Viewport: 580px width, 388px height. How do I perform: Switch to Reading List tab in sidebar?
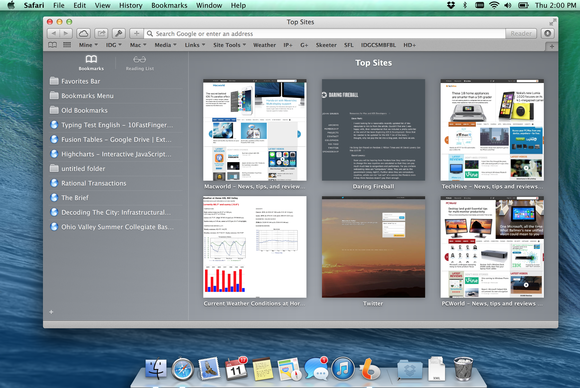point(139,62)
